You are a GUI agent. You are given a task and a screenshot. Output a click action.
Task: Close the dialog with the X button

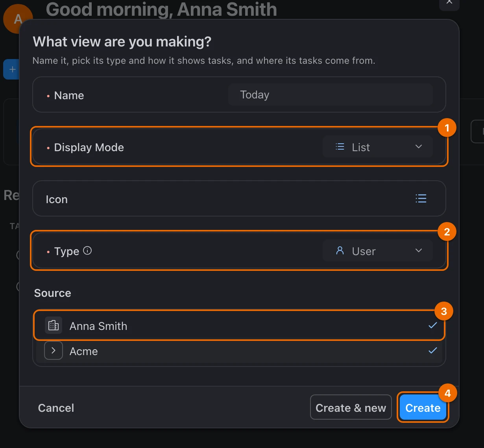[x=449, y=3]
